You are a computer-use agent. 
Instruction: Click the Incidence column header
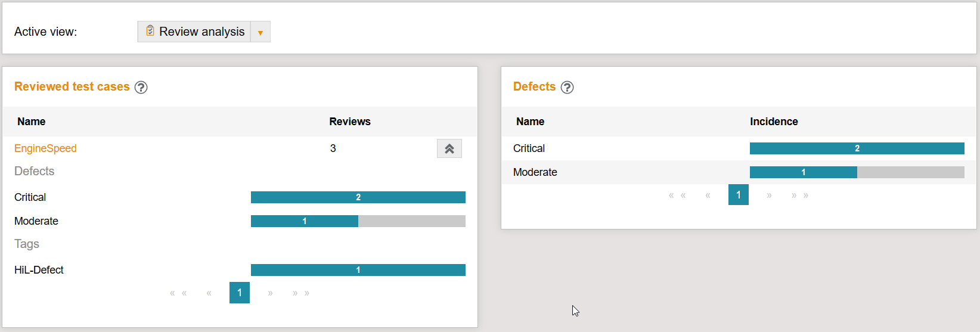pos(774,122)
